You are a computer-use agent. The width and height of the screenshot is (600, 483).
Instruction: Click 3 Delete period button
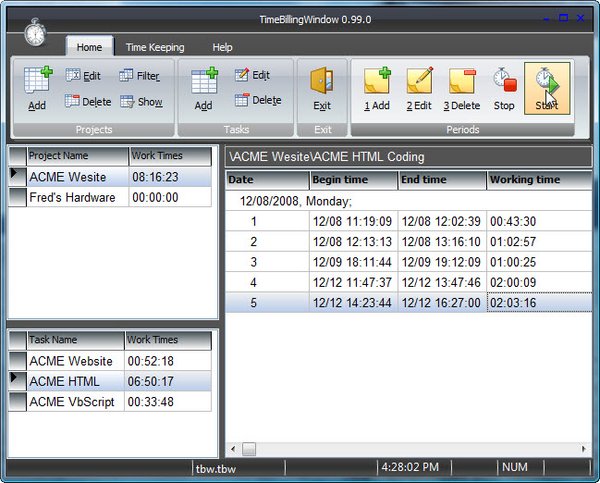coord(462,88)
